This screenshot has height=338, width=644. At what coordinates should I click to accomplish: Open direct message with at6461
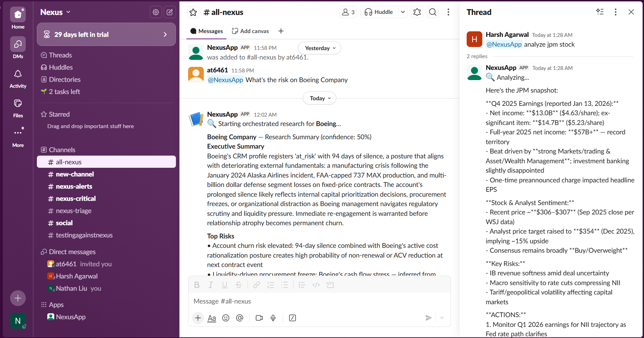coord(106,264)
